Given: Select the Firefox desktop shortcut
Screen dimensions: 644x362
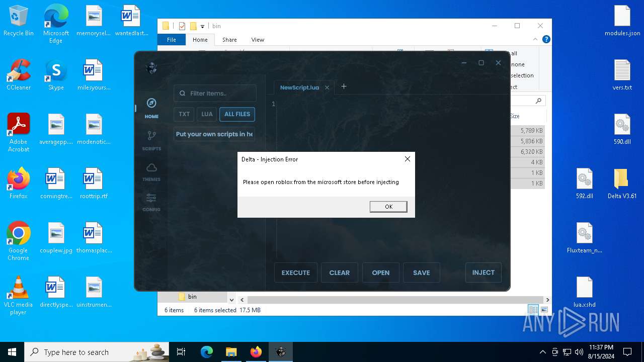Looking at the screenshot, I should (19, 184).
